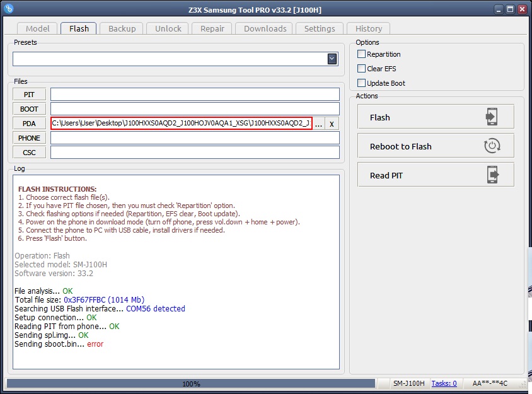
Task: Click the phone export icon on Read PIT
Action: (493, 175)
